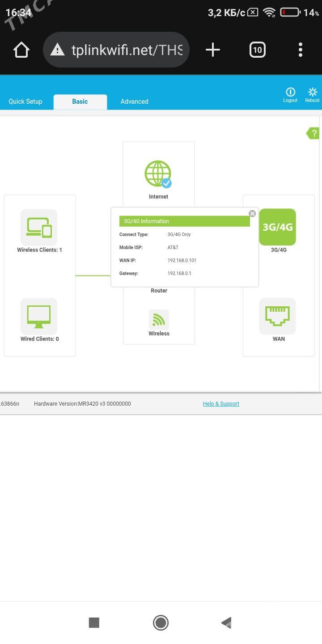Follow the Help & Support link
The image size is (322, 644).
[x=221, y=404]
